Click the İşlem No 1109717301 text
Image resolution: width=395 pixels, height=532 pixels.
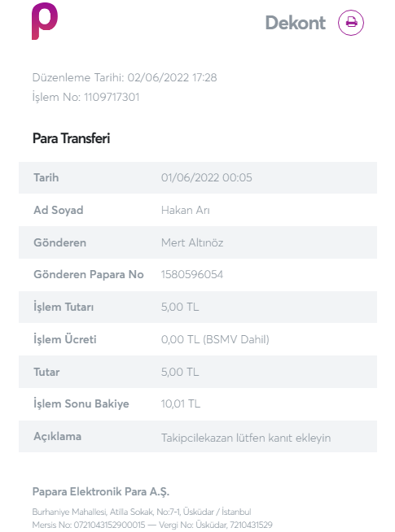[x=86, y=97]
